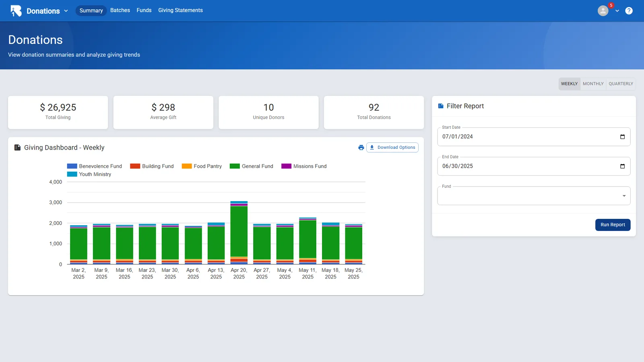This screenshot has width=644, height=362.
Task: Click the Run Report button
Action: point(613,225)
